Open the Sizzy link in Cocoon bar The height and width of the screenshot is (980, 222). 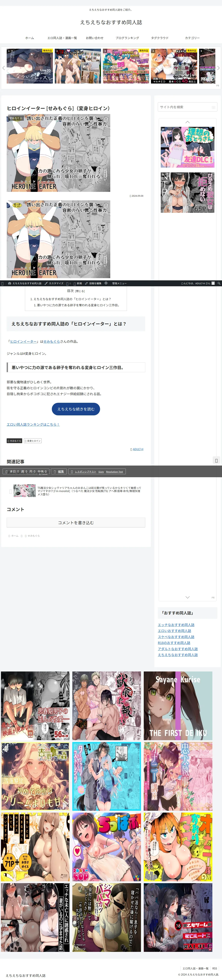click(101, 472)
